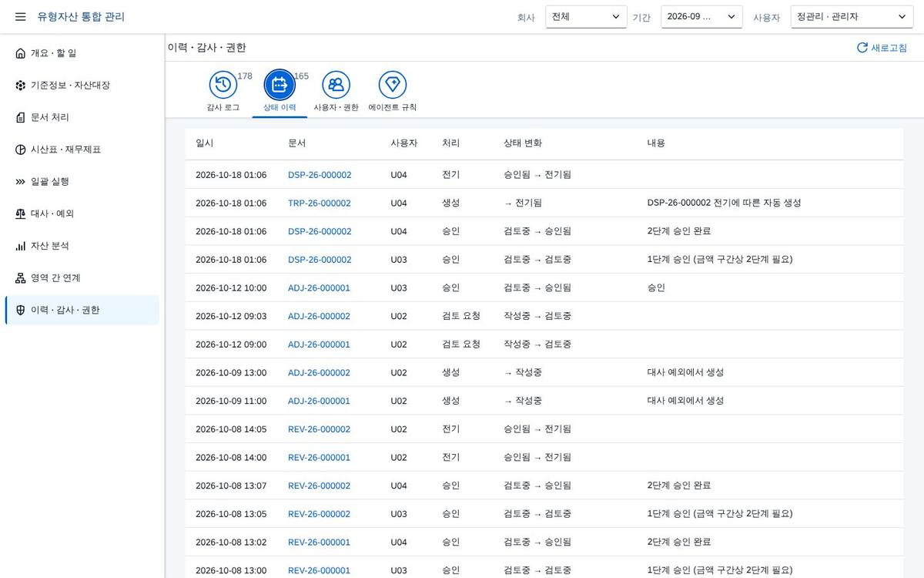The image size is (924, 578).
Task: Open REV-26-000002 link dated 2026-10-08 14:05
Action: tap(319, 429)
